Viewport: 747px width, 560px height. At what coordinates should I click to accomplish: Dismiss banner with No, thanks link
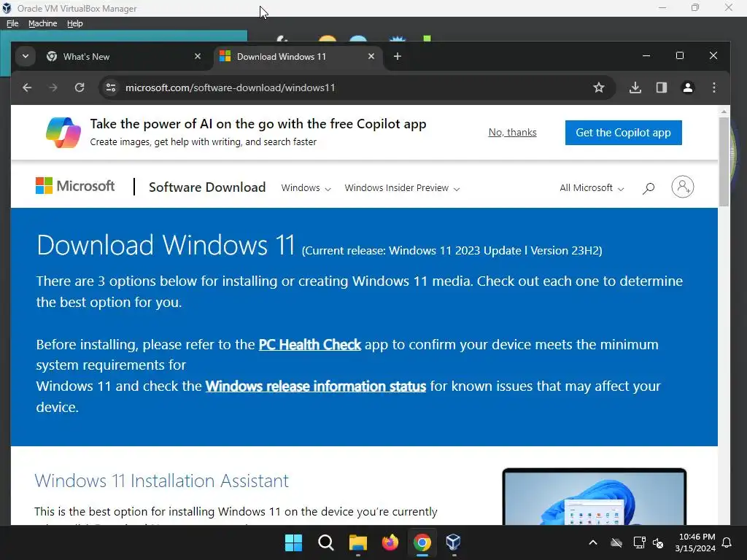tap(512, 133)
